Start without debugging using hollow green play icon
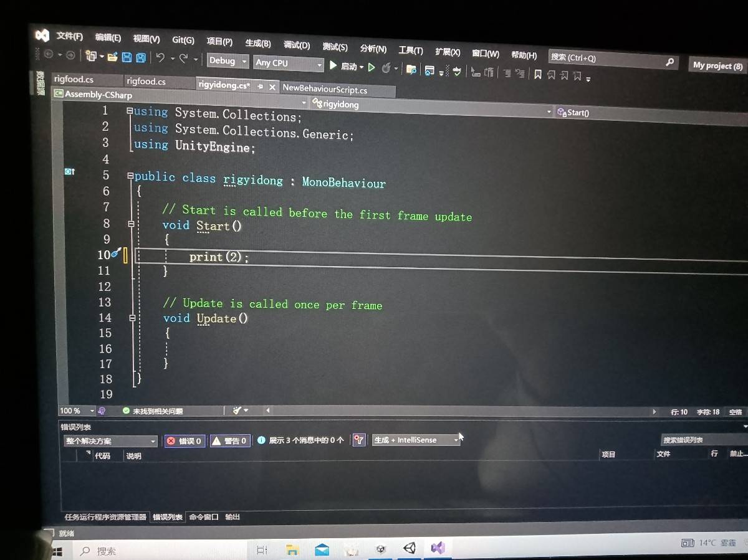This screenshot has width=748, height=560. 372,67
